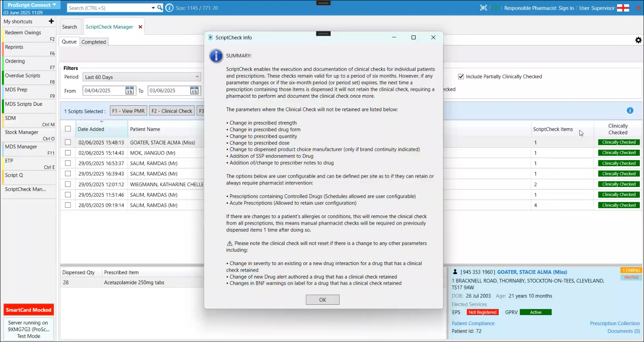Open the To date calendar picker
Screen dimensions: 644x342
coord(194,91)
